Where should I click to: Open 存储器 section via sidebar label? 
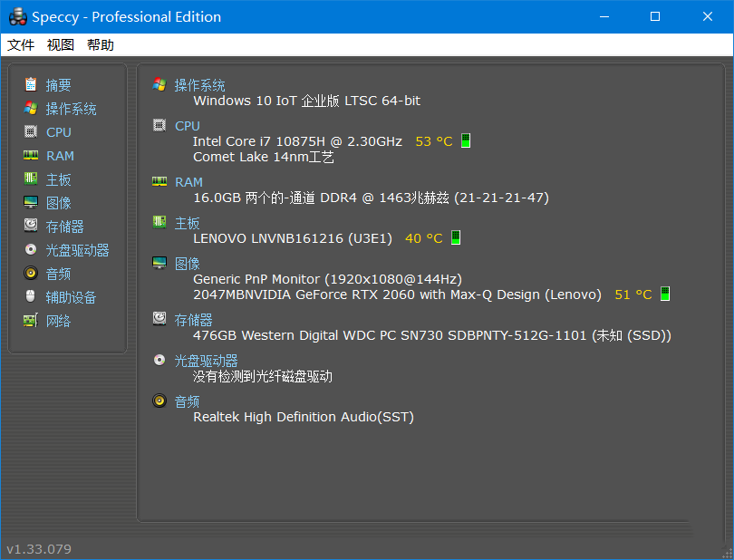(x=65, y=227)
